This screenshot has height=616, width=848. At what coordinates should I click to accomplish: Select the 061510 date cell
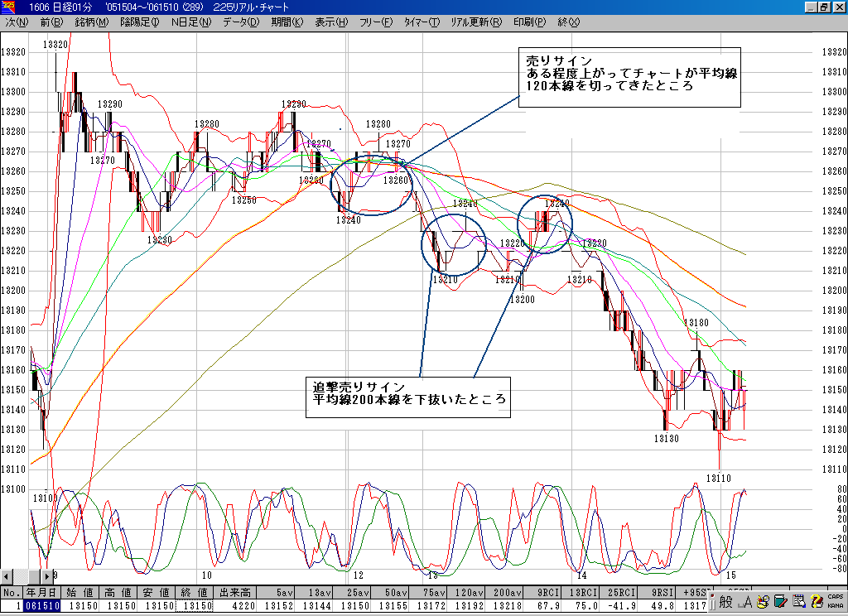pyautogui.click(x=41, y=606)
